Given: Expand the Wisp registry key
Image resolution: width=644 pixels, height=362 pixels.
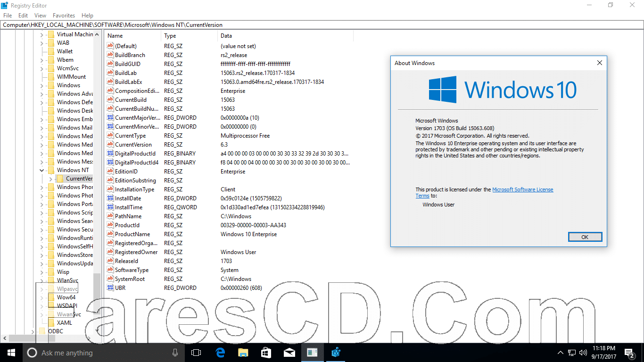Looking at the screenshot, I should coord(41,272).
